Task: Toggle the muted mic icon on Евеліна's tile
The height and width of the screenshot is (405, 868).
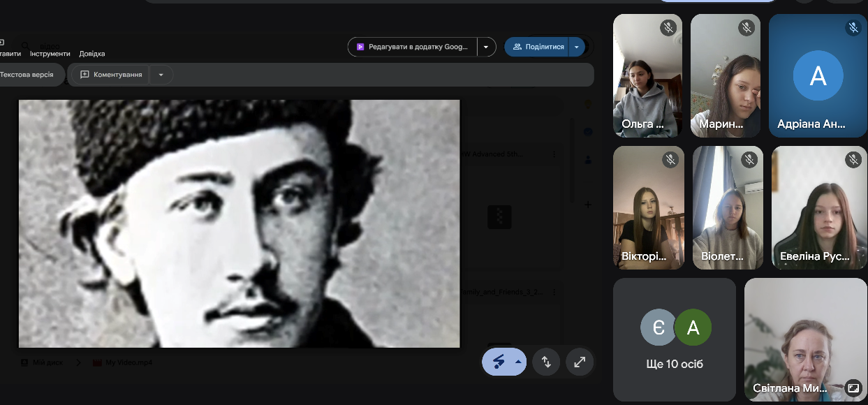Action: [x=853, y=160]
